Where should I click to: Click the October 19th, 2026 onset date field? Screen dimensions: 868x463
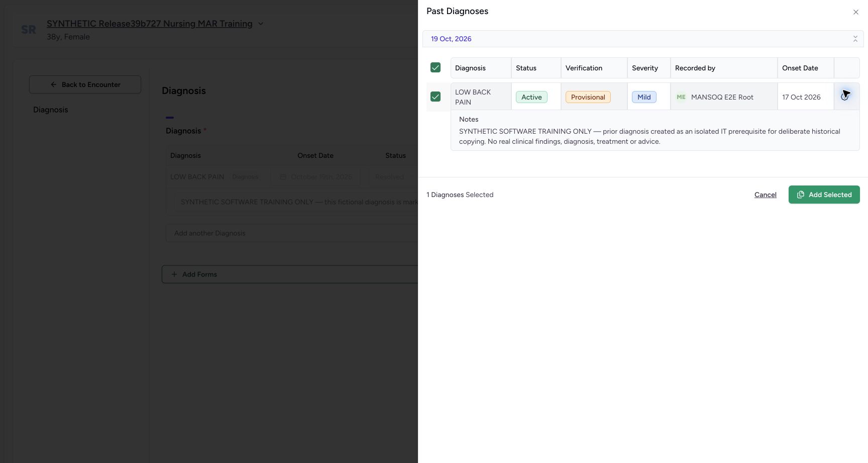[x=315, y=177]
